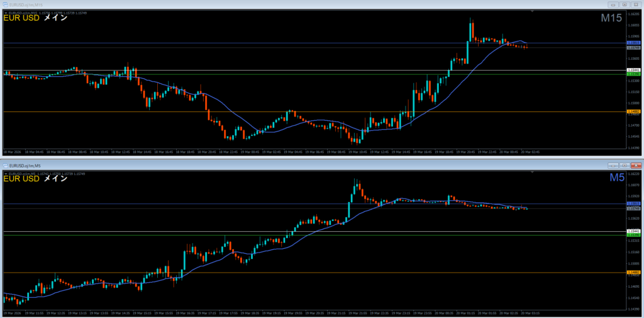The image size is (644, 318).
Task: Click the orange 1.14882 price label in M15 chart
Action: point(634,111)
